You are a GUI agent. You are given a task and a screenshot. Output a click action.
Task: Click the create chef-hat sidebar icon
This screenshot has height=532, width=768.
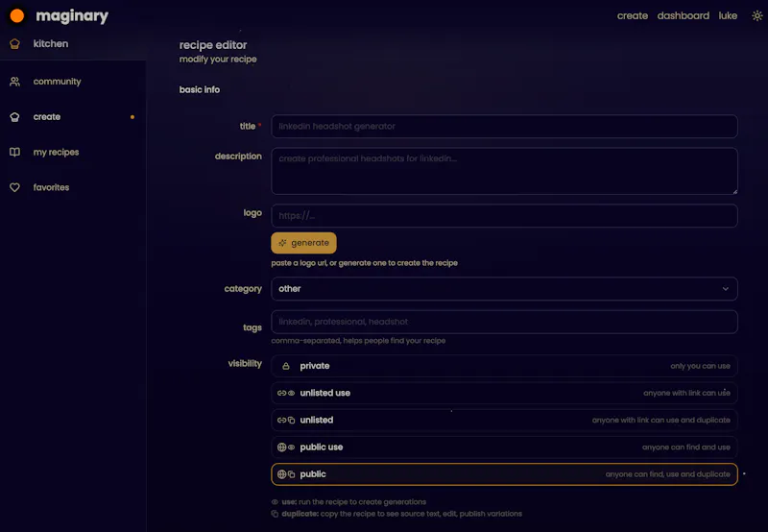point(14,116)
